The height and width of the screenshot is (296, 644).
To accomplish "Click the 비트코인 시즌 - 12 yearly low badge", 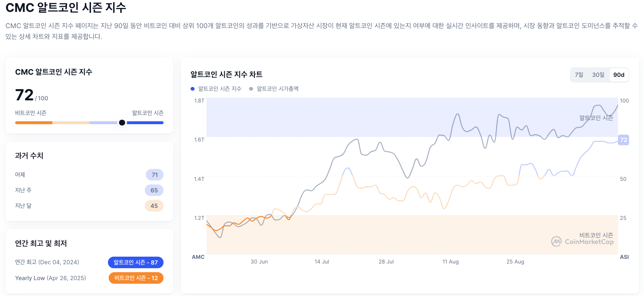I will tap(136, 278).
